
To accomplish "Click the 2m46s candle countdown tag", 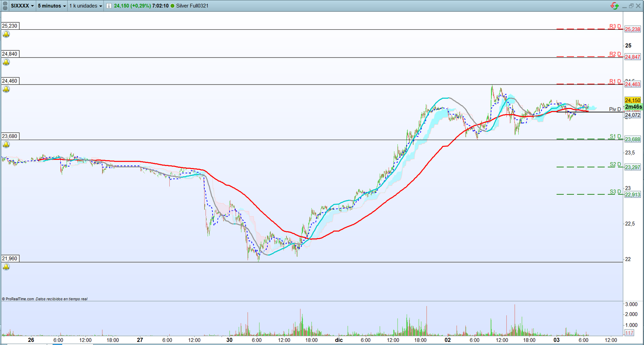I will pyautogui.click(x=634, y=107).
